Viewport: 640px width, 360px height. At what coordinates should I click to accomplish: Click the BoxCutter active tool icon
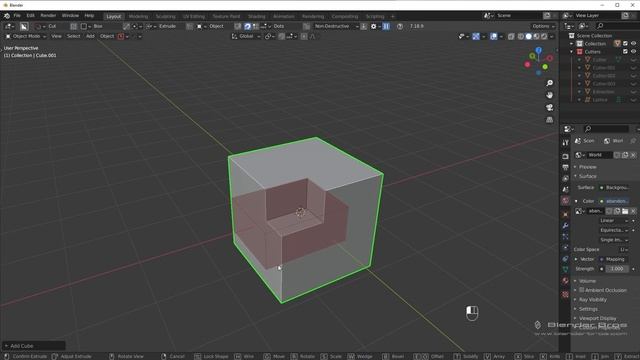(24, 26)
